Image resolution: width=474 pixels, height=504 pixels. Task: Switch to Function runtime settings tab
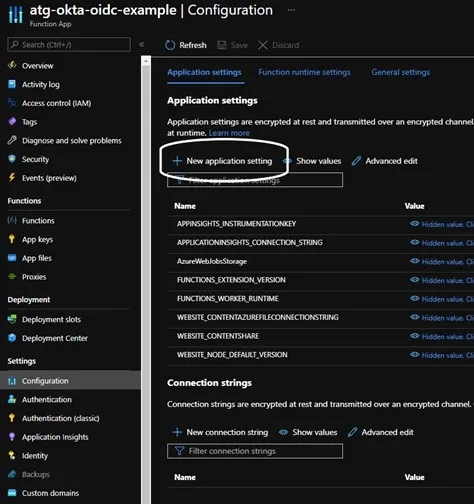304,72
